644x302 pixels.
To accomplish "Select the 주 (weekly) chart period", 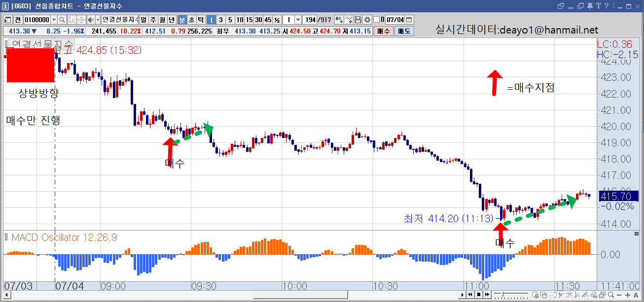I will click(153, 20).
